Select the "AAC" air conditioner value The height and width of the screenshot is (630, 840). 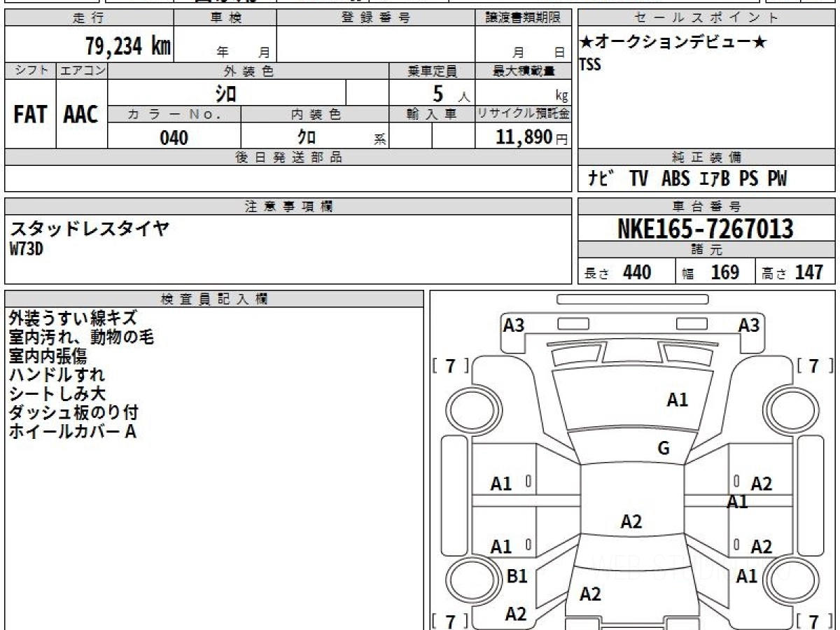(81, 115)
